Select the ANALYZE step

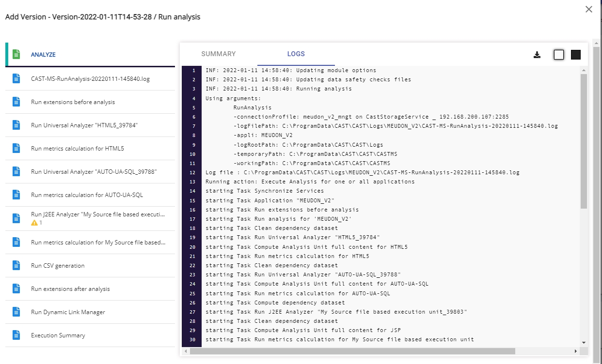90,54
